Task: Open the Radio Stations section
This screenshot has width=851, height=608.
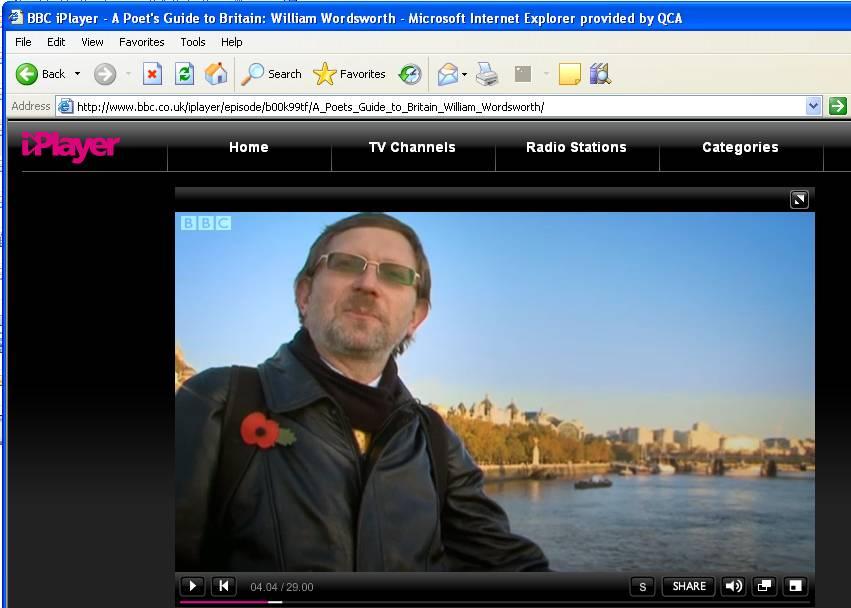Action: (x=576, y=147)
